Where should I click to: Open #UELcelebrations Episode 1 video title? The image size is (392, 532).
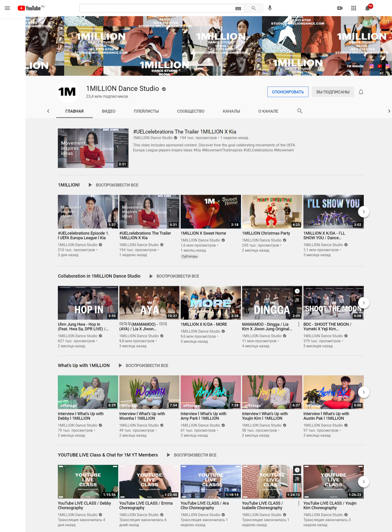point(84,236)
